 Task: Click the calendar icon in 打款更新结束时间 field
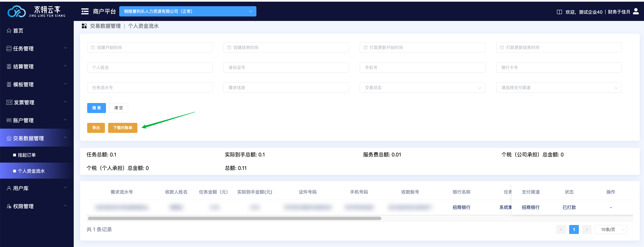pyautogui.click(x=501, y=47)
